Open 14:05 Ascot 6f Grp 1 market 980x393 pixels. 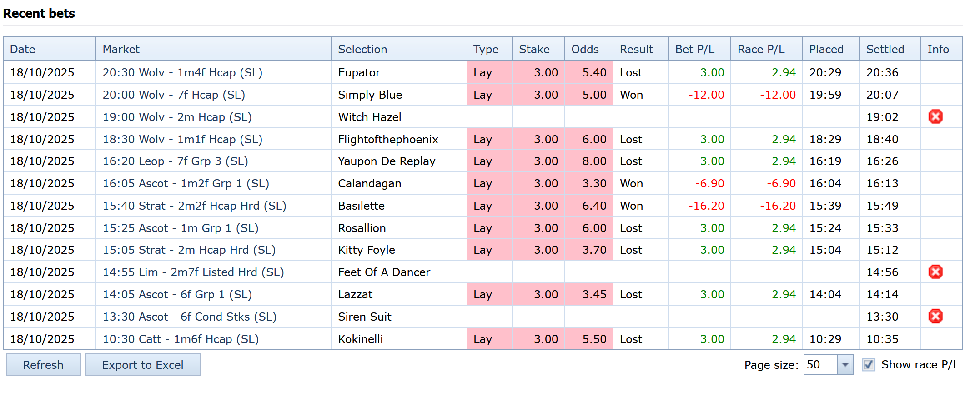tap(177, 294)
